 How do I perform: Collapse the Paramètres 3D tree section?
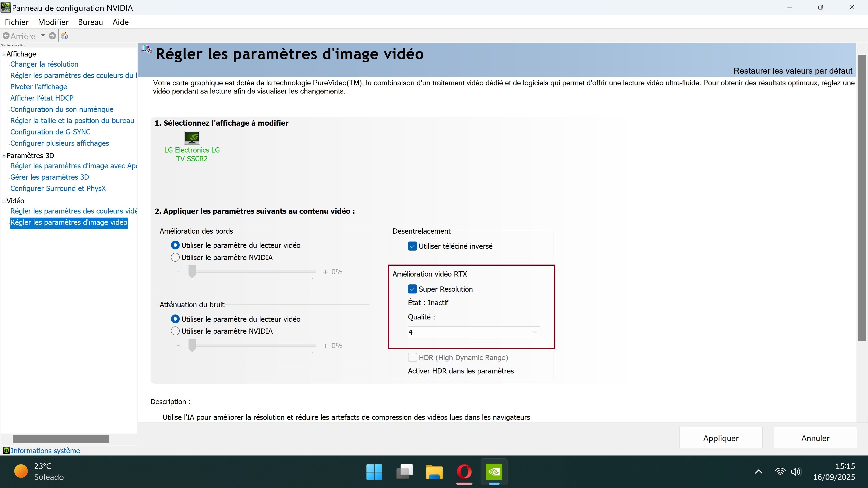pyautogui.click(x=4, y=156)
